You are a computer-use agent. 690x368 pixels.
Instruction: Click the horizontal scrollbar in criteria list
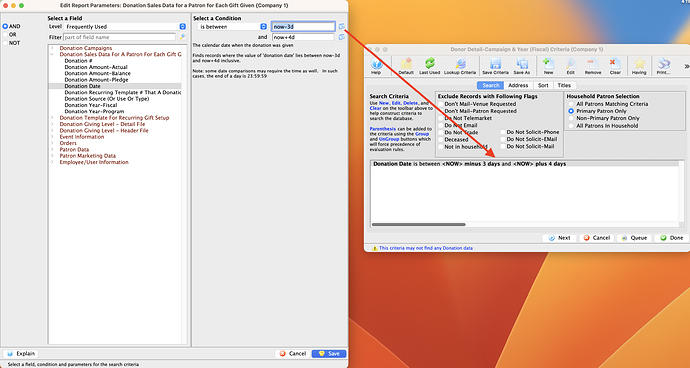coord(418,224)
